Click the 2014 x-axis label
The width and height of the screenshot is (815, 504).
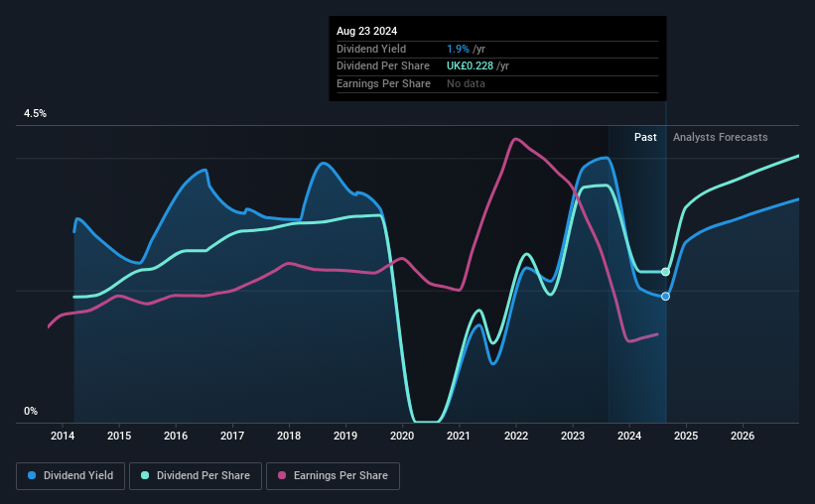pyautogui.click(x=63, y=436)
